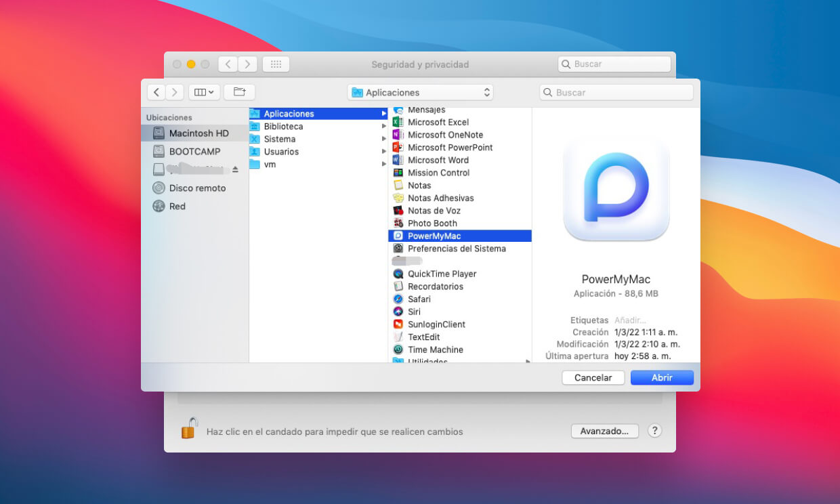The width and height of the screenshot is (840, 504).
Task: Click Buscar field in Seguridad y privacidad
Action: point(614,64)
